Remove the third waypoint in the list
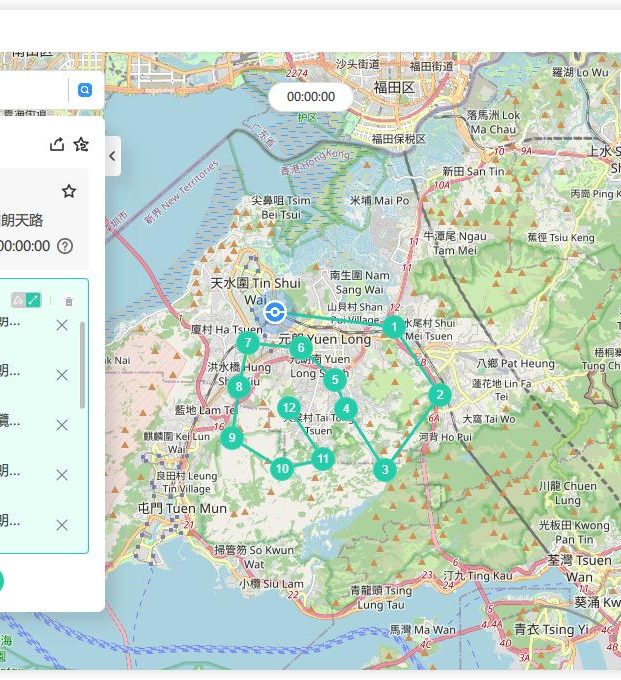The height and width of the screenshot is (680, 621). click(62, 425)
